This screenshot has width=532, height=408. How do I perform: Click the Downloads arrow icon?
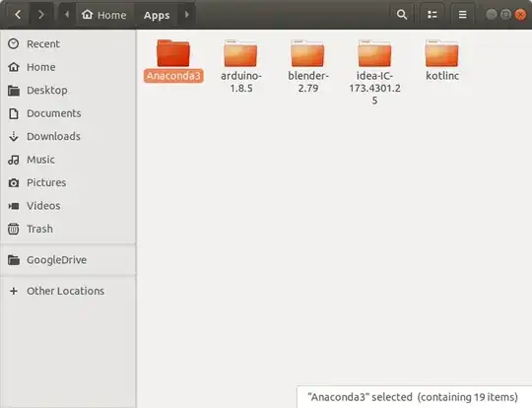click(14, 136)
